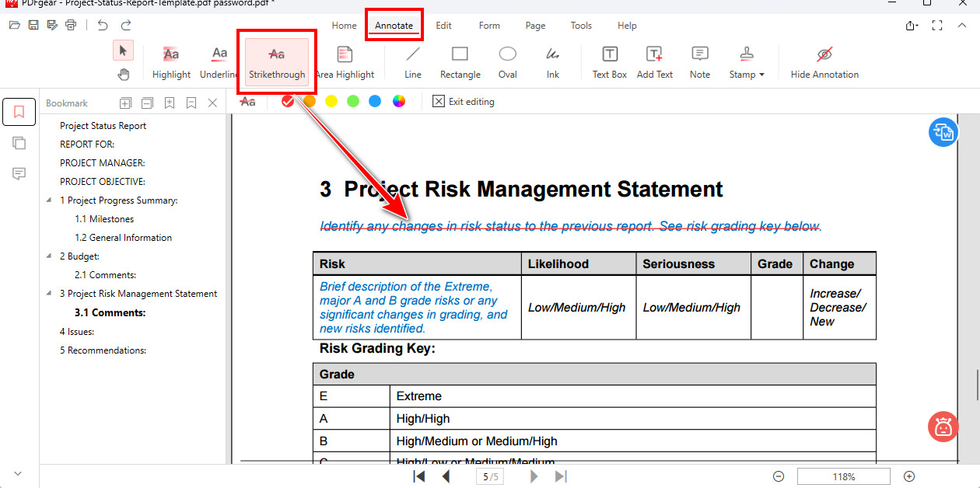Screen dimensions: 980x488
Task: Activate the Strikethrough tool
Action: 276,62
